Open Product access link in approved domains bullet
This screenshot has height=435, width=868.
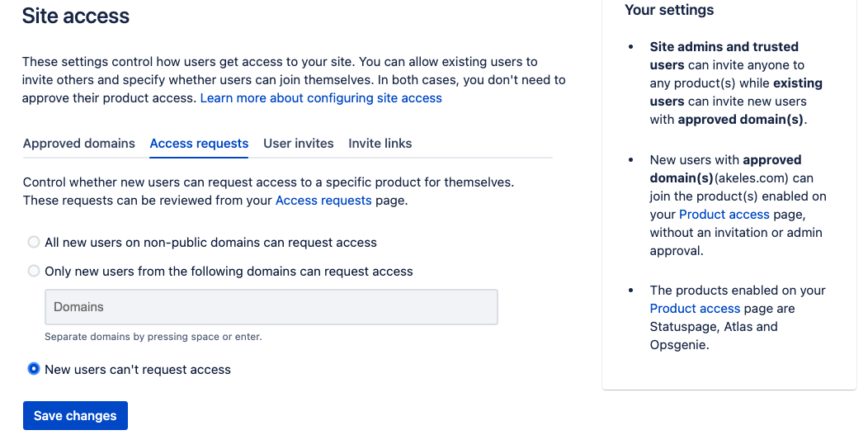click(724, 215)
